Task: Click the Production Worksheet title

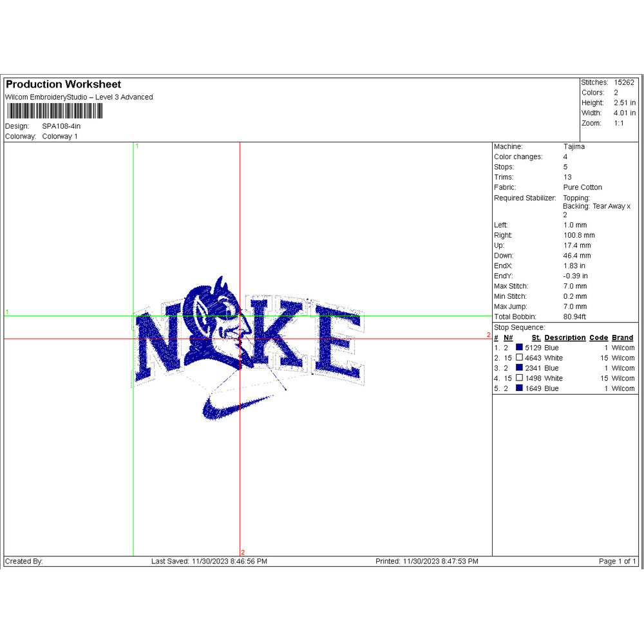Action: pos(63,84)
